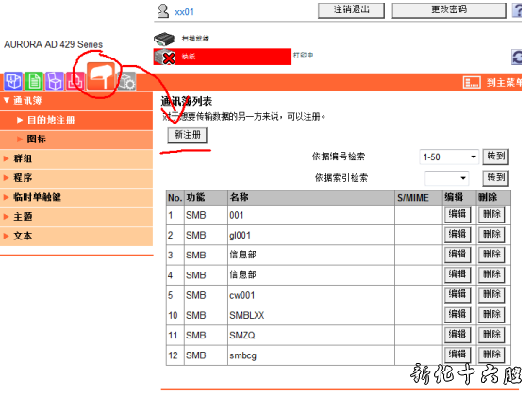Click the user account icon next to xx01
This screenshot has width=532, height=396.
(x=163, y=11)
